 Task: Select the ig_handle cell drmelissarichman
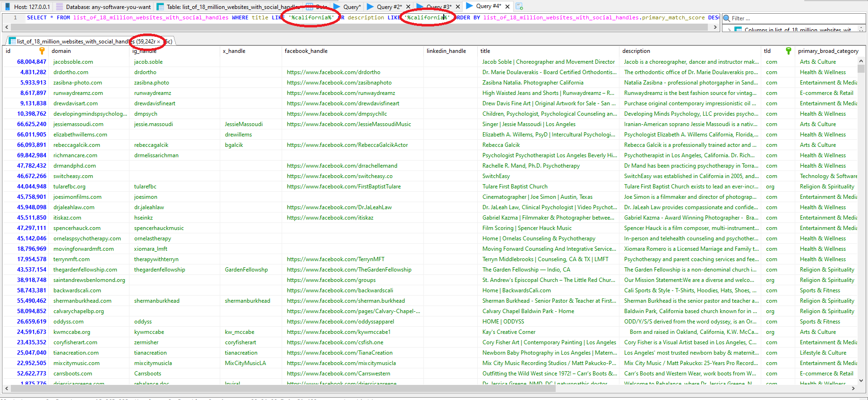(174, 155)
